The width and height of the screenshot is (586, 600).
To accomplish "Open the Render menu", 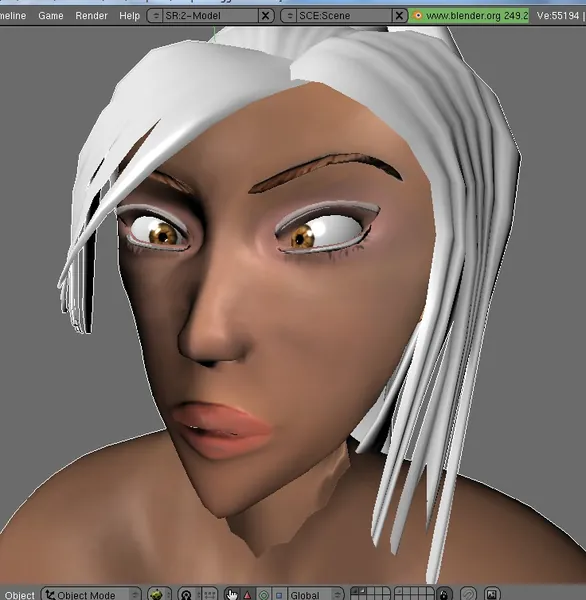I will coord(91,16).
